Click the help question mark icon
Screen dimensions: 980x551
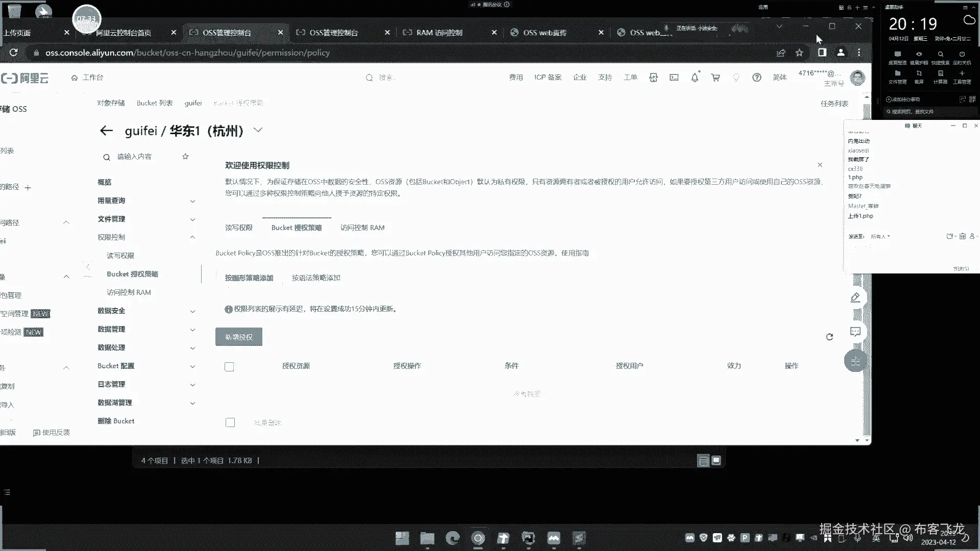[756, 78]
